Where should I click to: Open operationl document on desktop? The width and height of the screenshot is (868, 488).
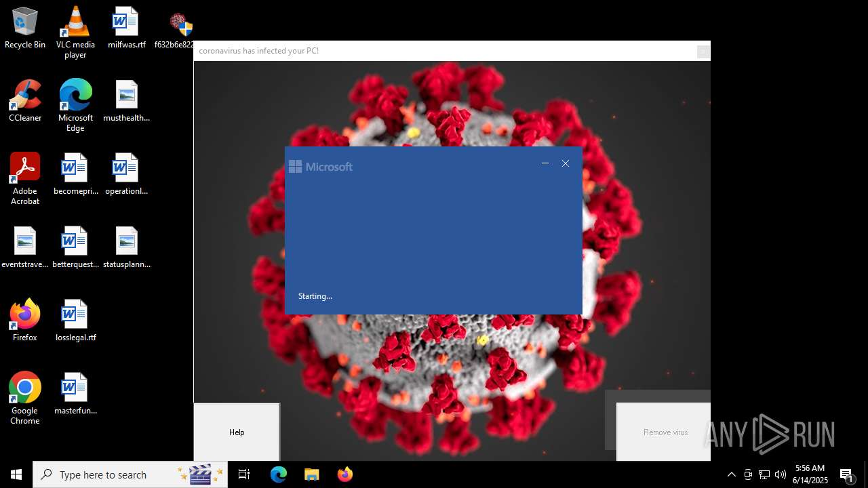pyautogui.click(x=126, y=174)
